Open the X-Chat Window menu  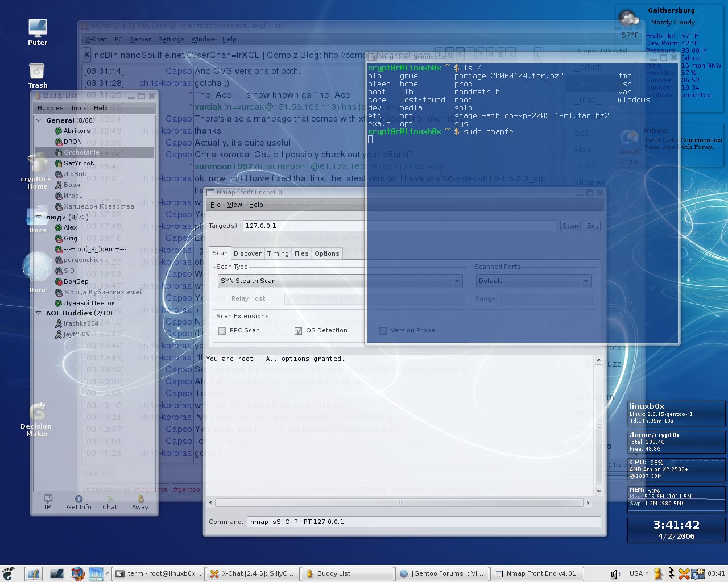coord(203,39)
